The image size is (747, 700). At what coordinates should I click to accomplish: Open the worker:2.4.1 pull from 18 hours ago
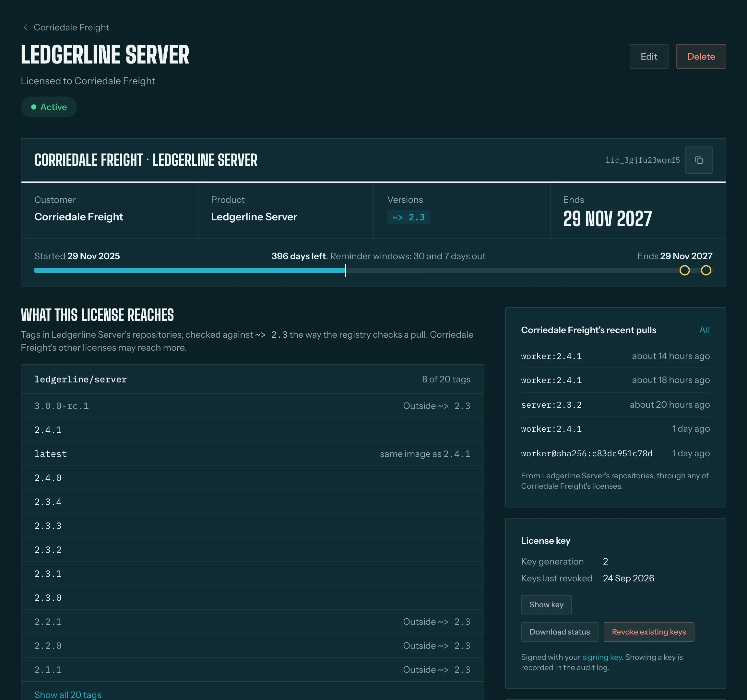coord(615,380)
